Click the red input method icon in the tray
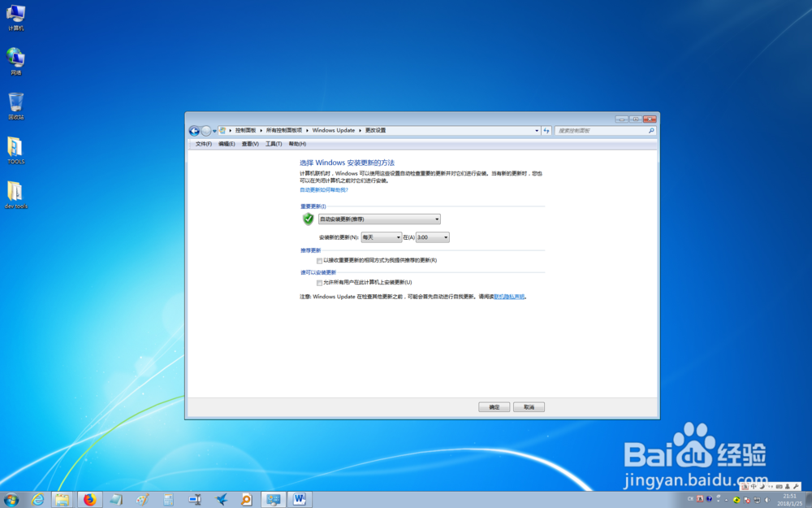The image size is (812, 508). [x=700, y=499]
